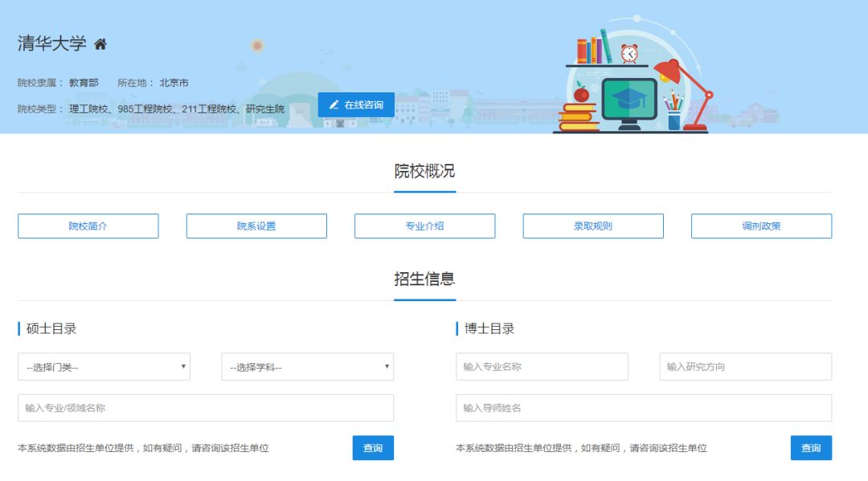The height and width of the screenshot is (481, 868).
Task: Click 查询 under 硕士目录
Action: 373,448
